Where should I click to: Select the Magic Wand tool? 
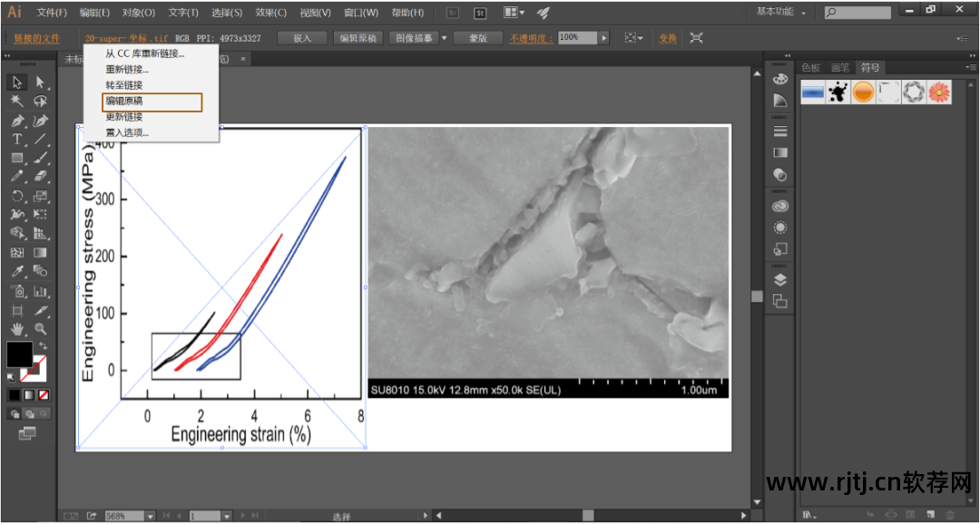point(17,102)
